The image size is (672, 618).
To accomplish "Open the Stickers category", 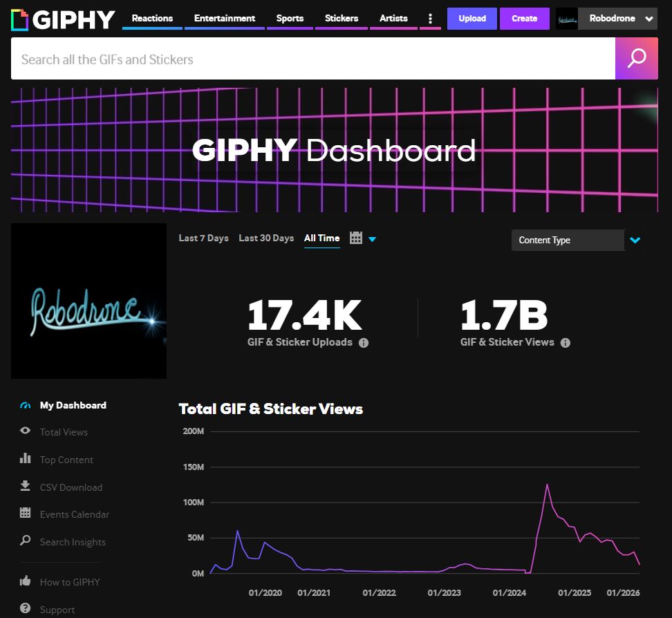I will [x=342, y=19].
